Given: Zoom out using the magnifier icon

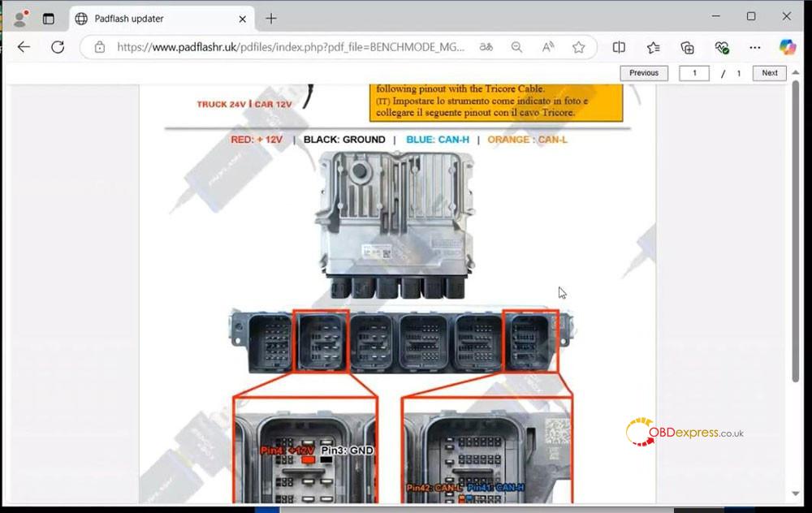Looking at the screenshot, I should [x=517, y=47].
